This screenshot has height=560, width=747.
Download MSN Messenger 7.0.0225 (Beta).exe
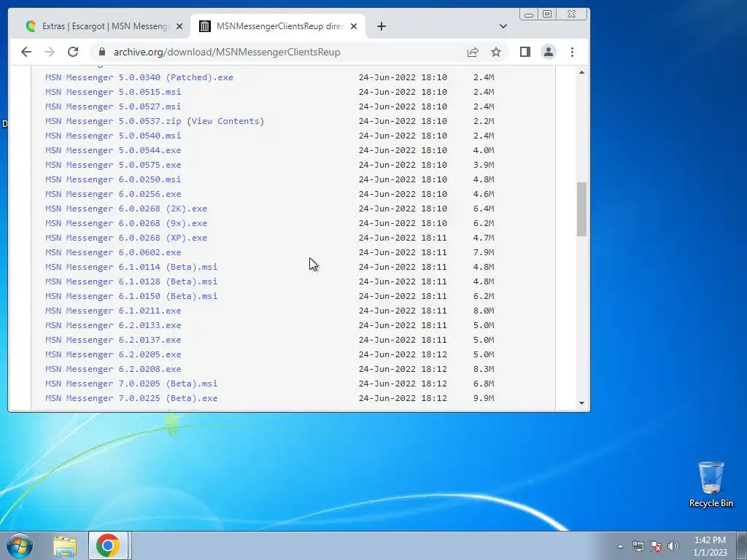[131, 398]
